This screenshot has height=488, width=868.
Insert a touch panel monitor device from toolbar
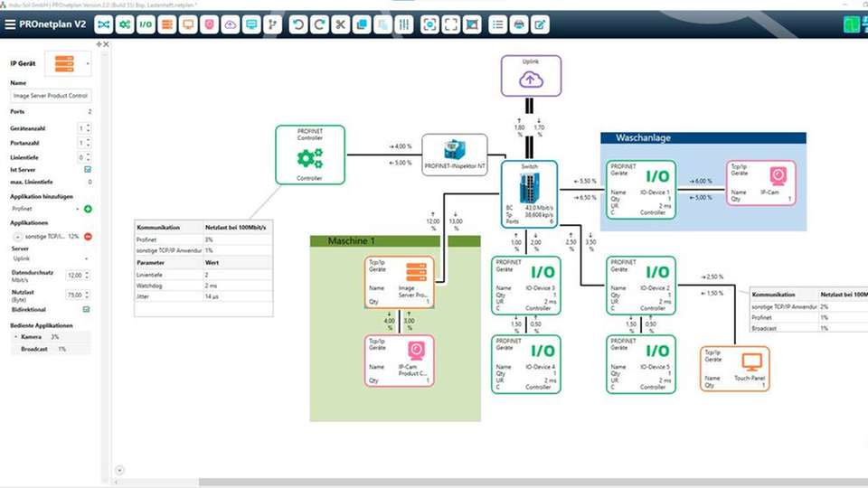tap(188, 24)
